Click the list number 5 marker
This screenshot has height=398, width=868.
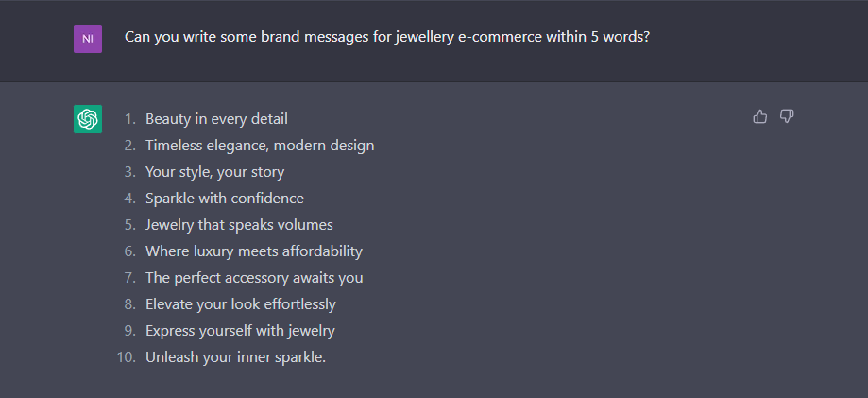(x=130, y=224)
